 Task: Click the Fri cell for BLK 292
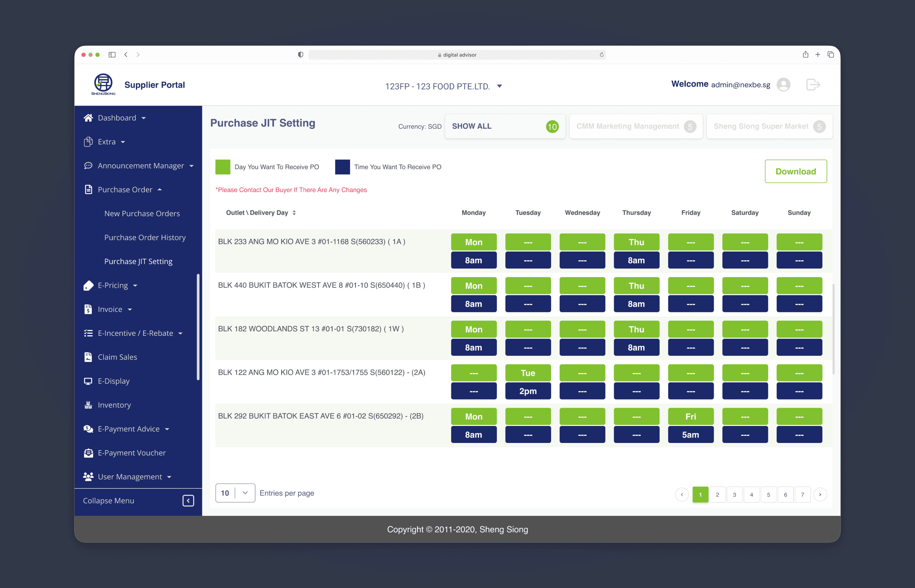691,416
